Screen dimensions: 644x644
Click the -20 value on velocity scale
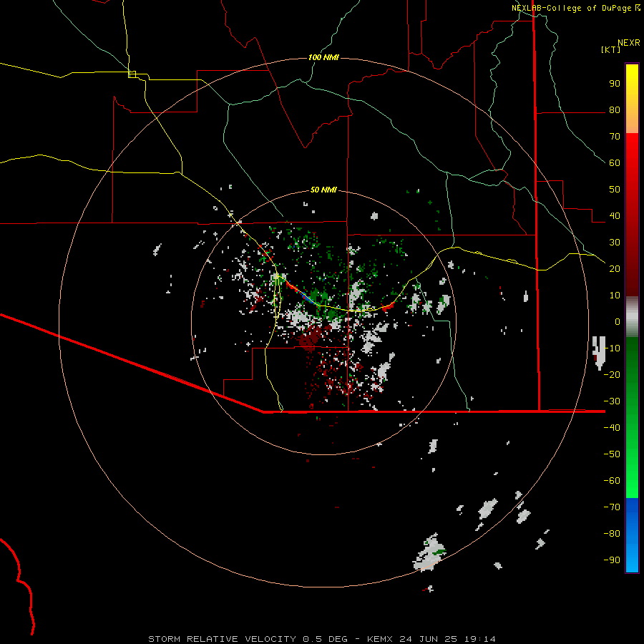pos(612,375)
